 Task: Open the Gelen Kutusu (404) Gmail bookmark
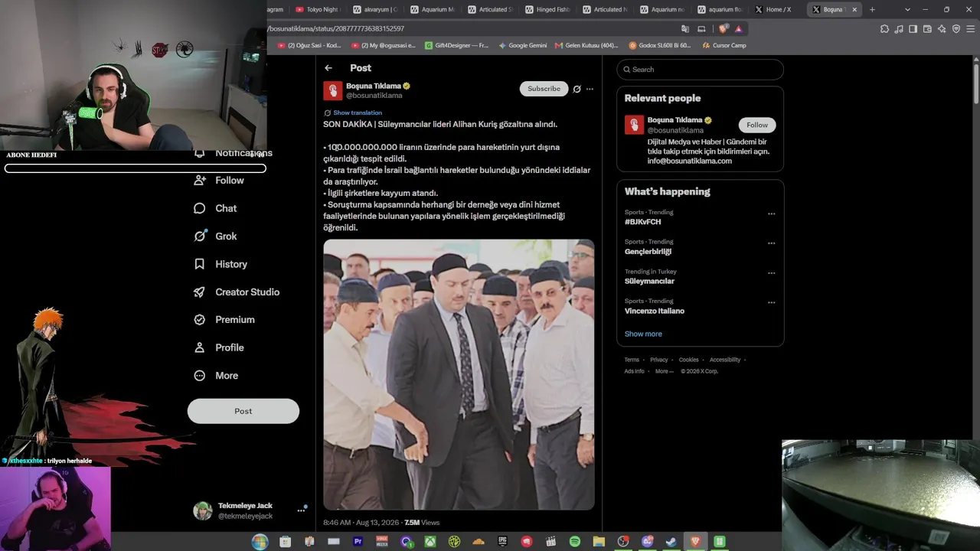[586, 45]
